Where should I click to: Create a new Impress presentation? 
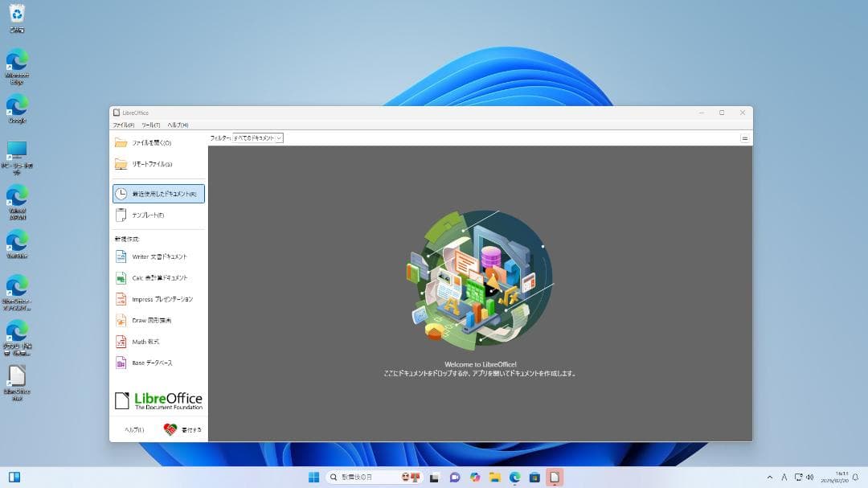(x=158, y=299)
